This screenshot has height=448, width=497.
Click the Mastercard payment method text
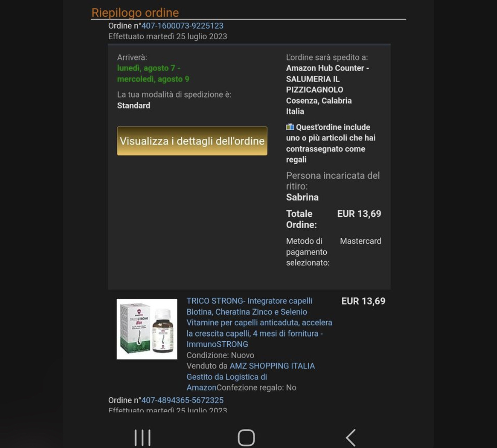point(361,241)
